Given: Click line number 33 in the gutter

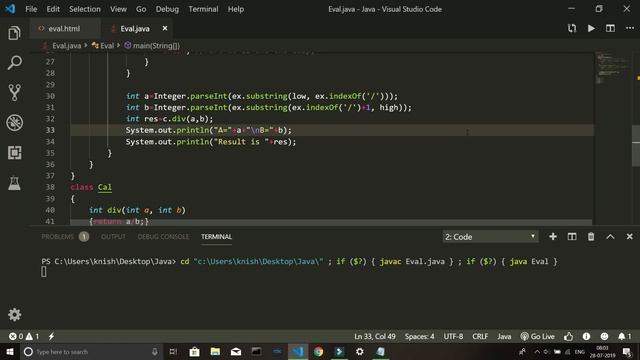Looking at the screenshot, I should click(x=50, y=130).
